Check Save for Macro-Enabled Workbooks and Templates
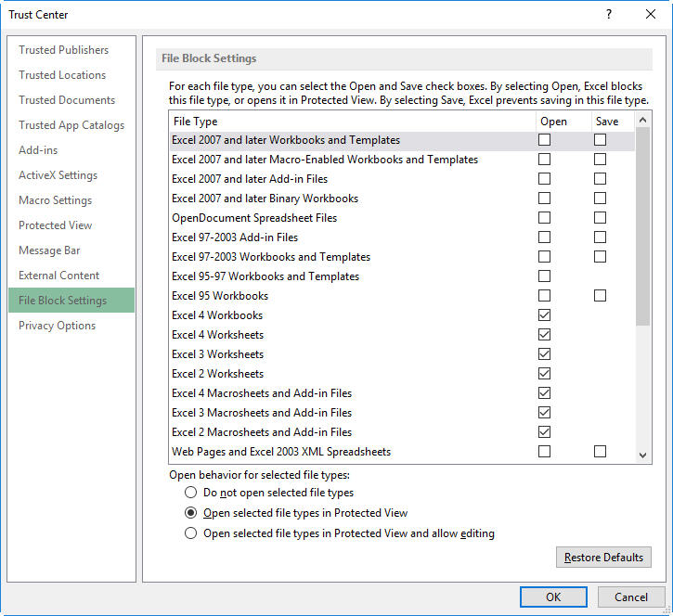 pyautogui.click(x=600, y=160)
